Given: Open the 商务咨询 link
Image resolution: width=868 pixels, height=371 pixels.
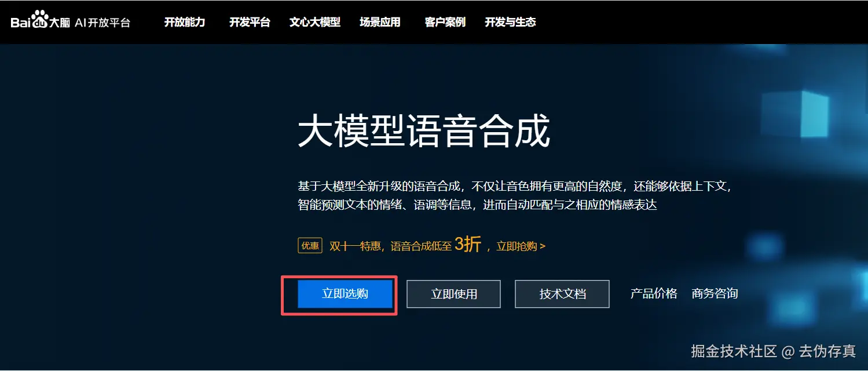Looking at the screenshot, I should [715, 293].
